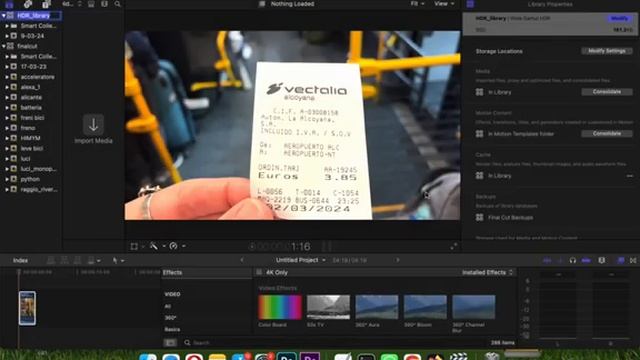Open the Untitled Project dropdown
The width and height of the screenshot is (640, 360).
[x=300, y=260]
